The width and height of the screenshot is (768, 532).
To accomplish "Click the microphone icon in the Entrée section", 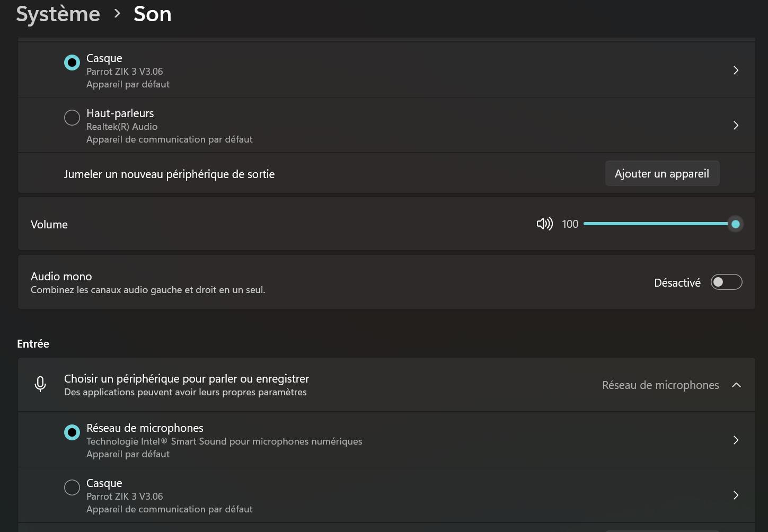I will [x=40, y=384].
